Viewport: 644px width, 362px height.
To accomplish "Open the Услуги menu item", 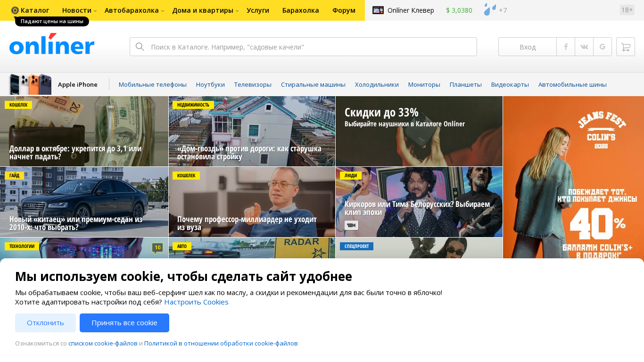I will (x=258, y=10).
